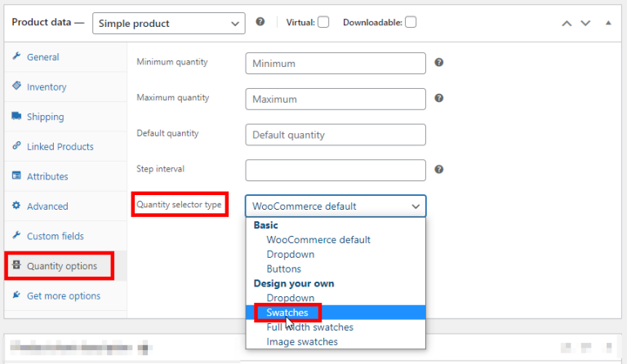
Task: Switch to the Shipping tab
Action: 45,117
